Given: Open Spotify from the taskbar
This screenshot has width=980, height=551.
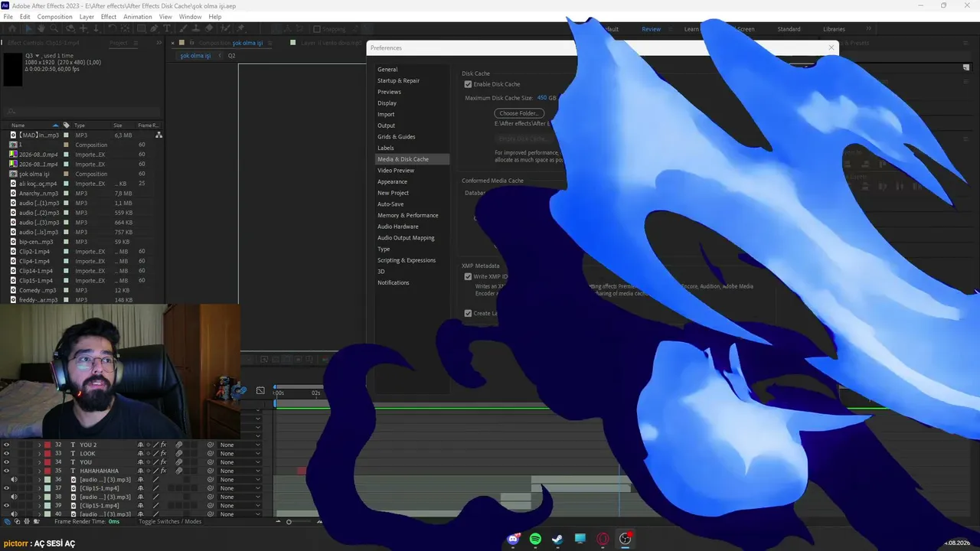Looking at the screenshot, I should 535,539.
